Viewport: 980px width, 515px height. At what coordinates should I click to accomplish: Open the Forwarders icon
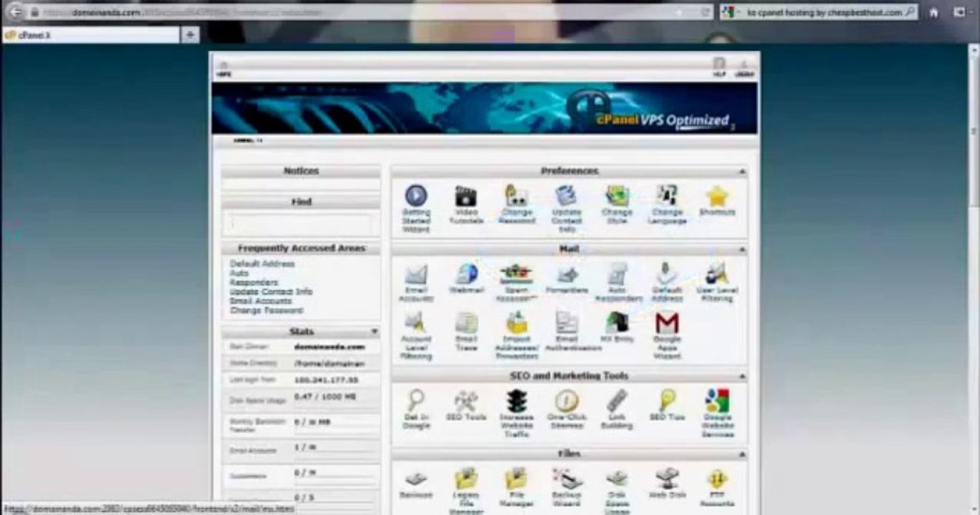(566, 274)
